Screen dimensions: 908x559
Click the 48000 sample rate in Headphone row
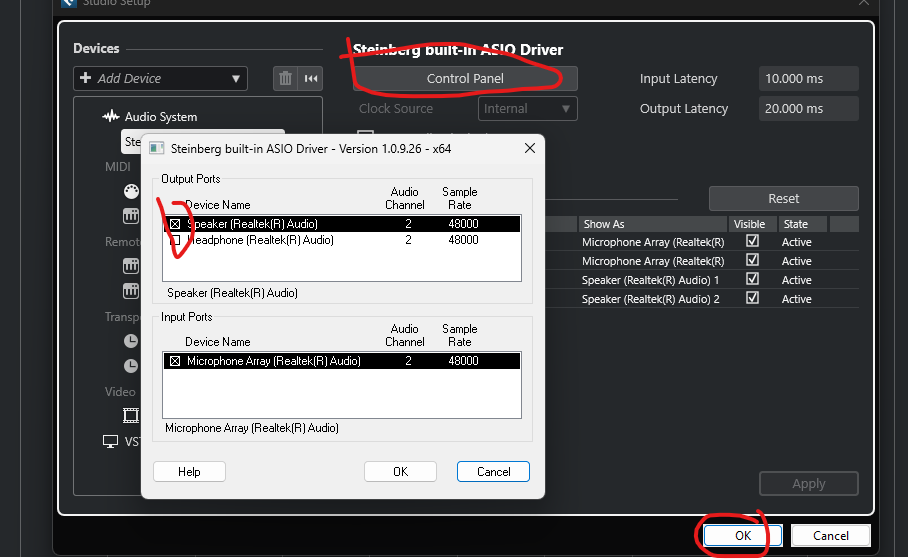point(463,240)
